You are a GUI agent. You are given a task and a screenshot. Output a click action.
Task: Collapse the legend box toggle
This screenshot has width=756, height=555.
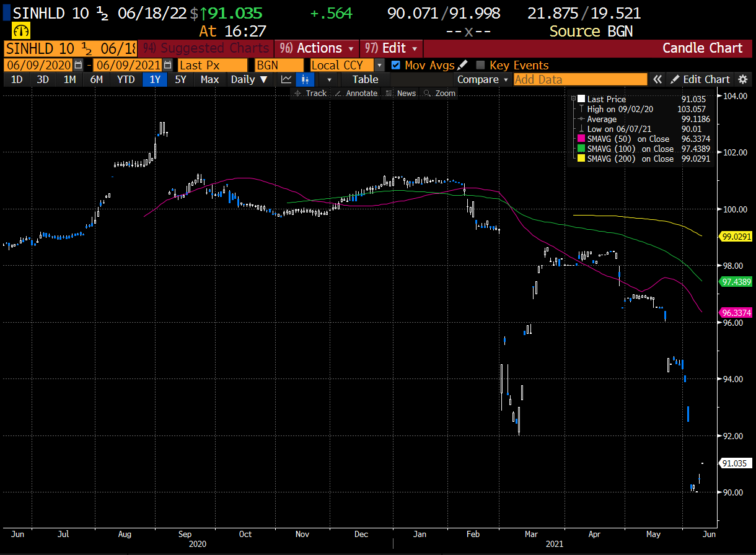(x=581, y=99)
